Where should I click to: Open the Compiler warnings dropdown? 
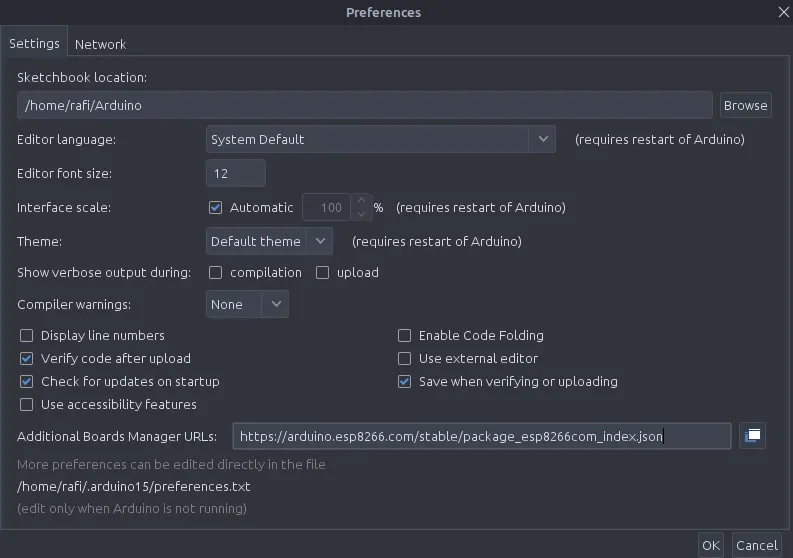(x=247, y=305)
